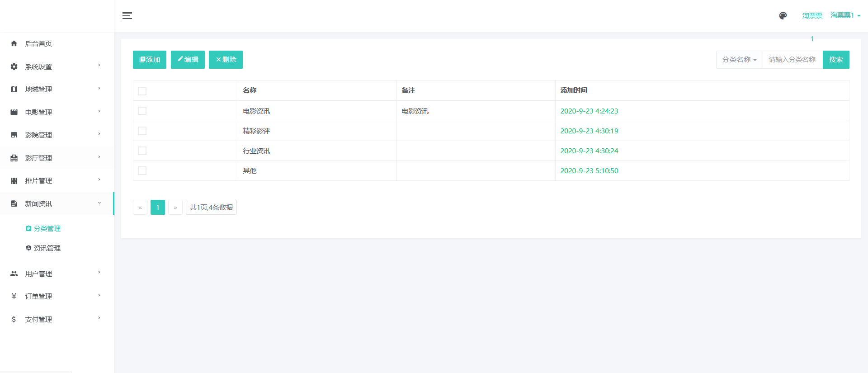Click the map icon for 地域管理
This screenshot has height=373, width=868.
click(14, 90)
